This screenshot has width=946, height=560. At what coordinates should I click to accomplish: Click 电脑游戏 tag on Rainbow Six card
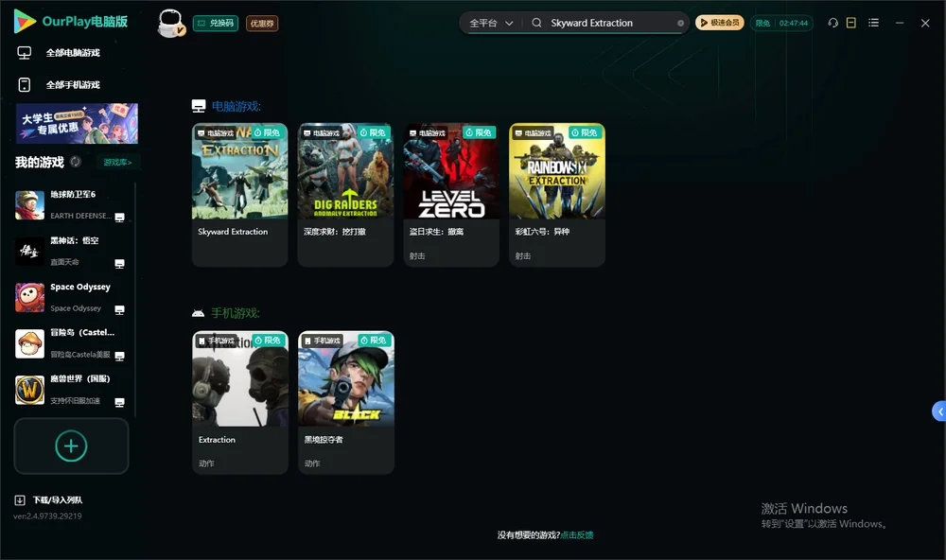[533, 132]
